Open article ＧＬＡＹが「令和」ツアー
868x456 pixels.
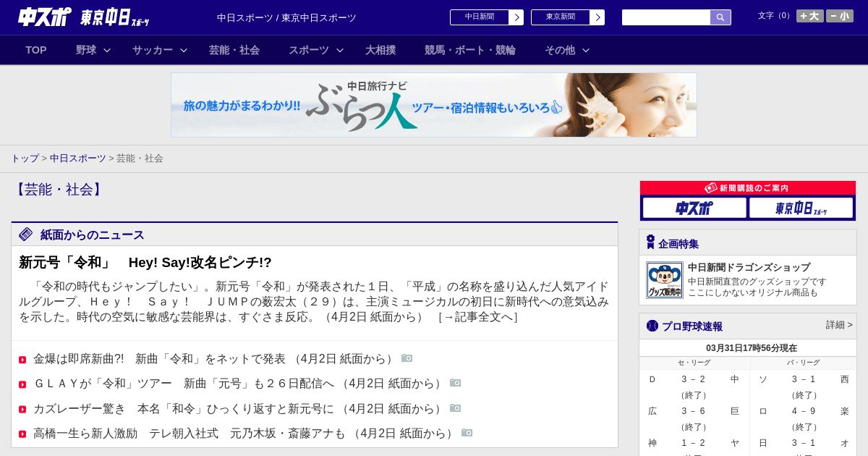[x=239, y=384]
